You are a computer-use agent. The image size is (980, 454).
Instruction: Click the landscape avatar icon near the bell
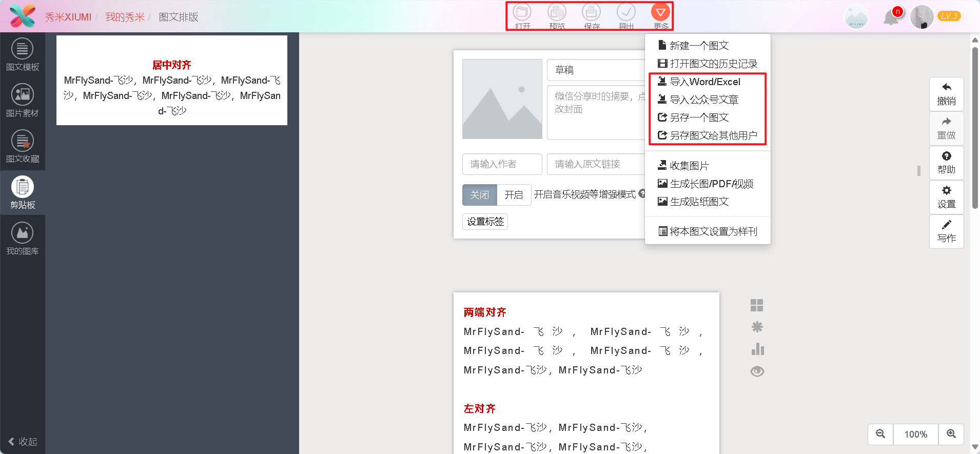click(856, 17)
